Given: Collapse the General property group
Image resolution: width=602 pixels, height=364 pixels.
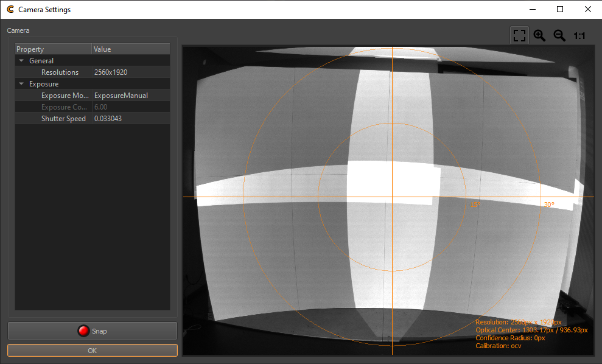Looking at the screenshot, I should [x=21, y=61].
